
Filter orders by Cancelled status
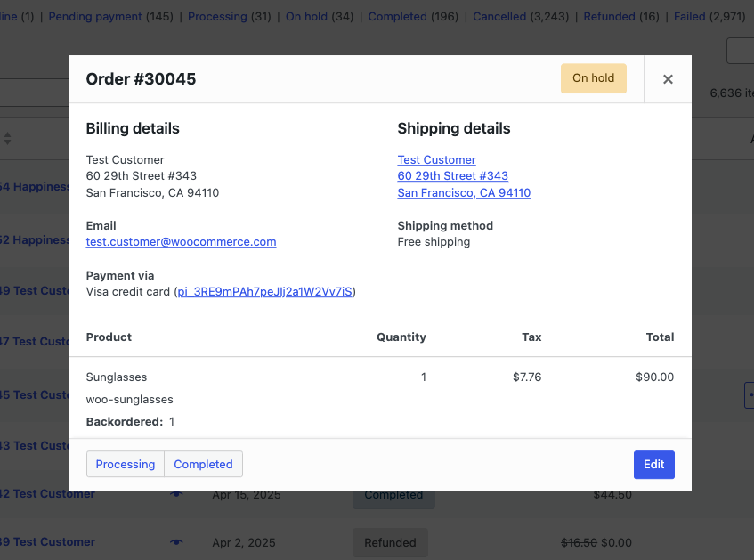click(x=499, y=16)
